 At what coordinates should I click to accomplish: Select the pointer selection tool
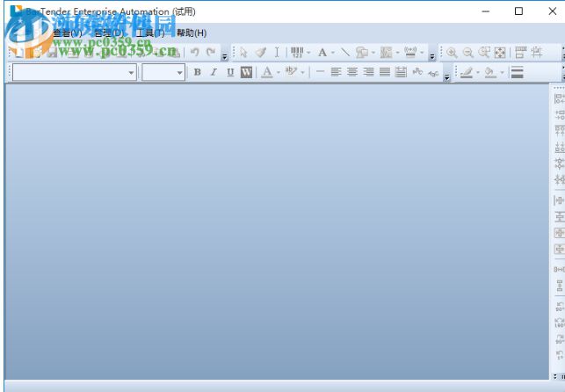(x=243, y=53)
